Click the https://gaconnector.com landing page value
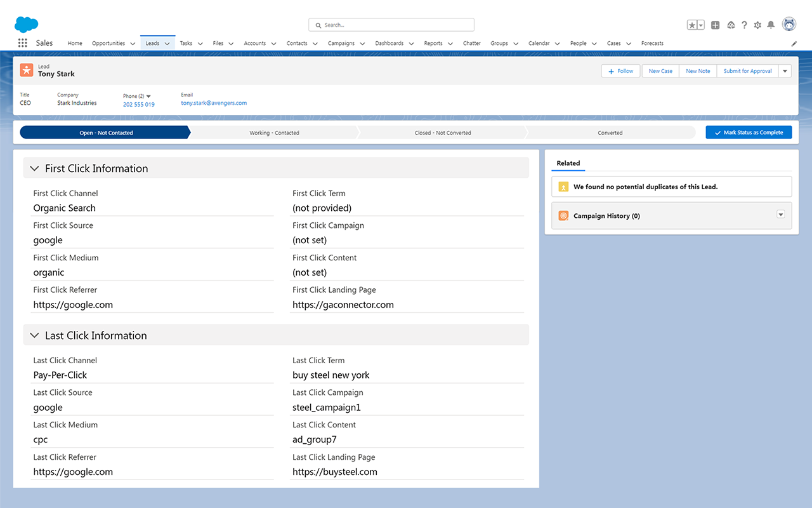The width and height of the screenshot is (812, 508). 343,305
